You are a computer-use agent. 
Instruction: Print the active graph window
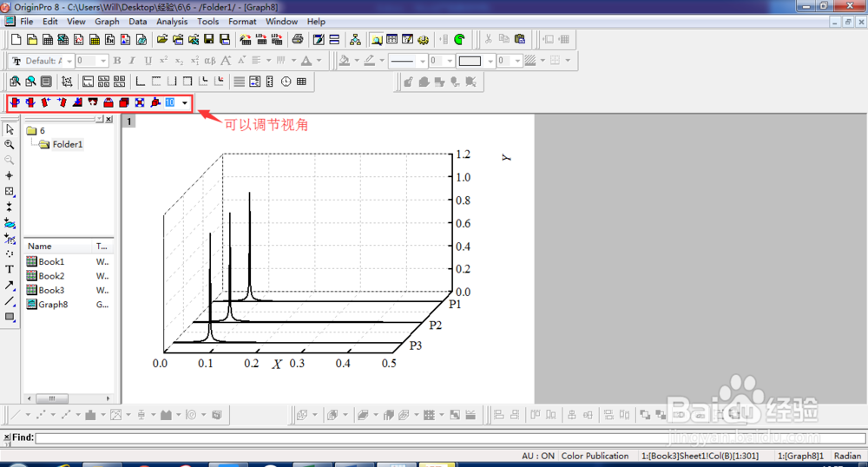(298, 39)
